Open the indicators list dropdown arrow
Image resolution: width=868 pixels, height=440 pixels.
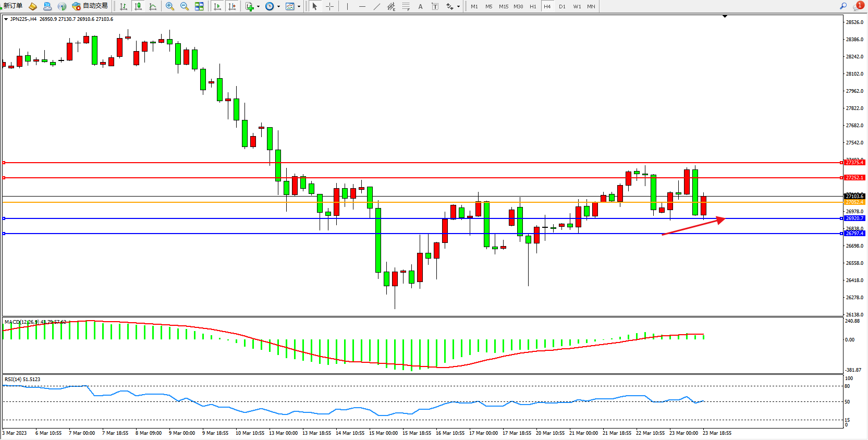(x=258, y=7)
